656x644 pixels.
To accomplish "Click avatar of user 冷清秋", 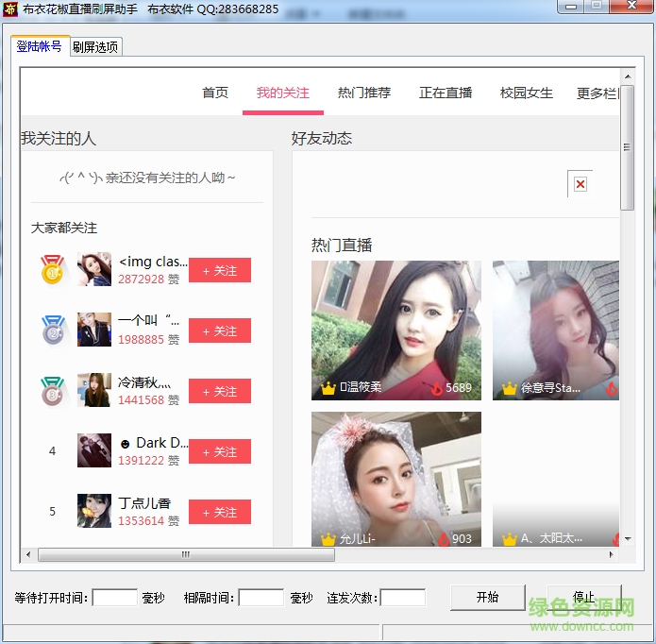I will (94, 390).
